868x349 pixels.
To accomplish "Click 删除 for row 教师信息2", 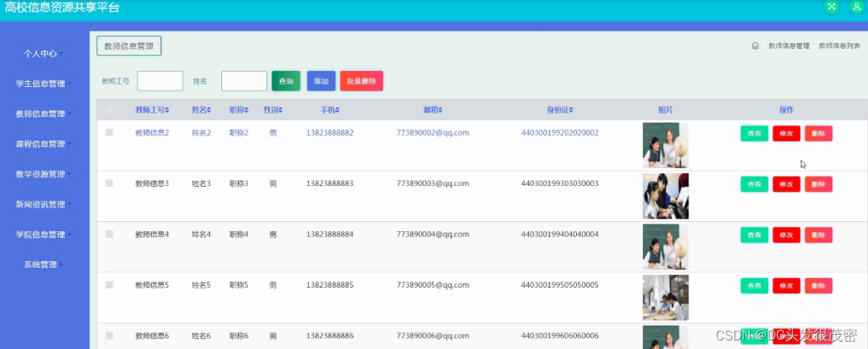I will (x=818, y=134).
